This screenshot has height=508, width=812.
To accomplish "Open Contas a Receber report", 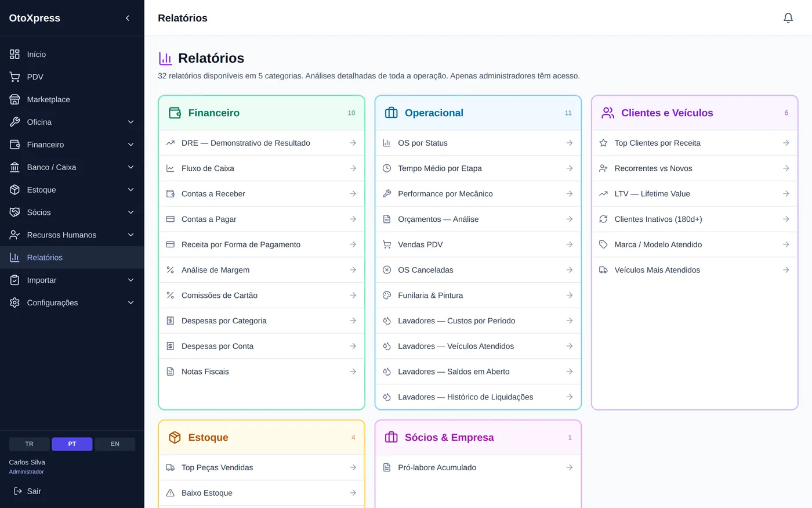I will click(262, 194).
